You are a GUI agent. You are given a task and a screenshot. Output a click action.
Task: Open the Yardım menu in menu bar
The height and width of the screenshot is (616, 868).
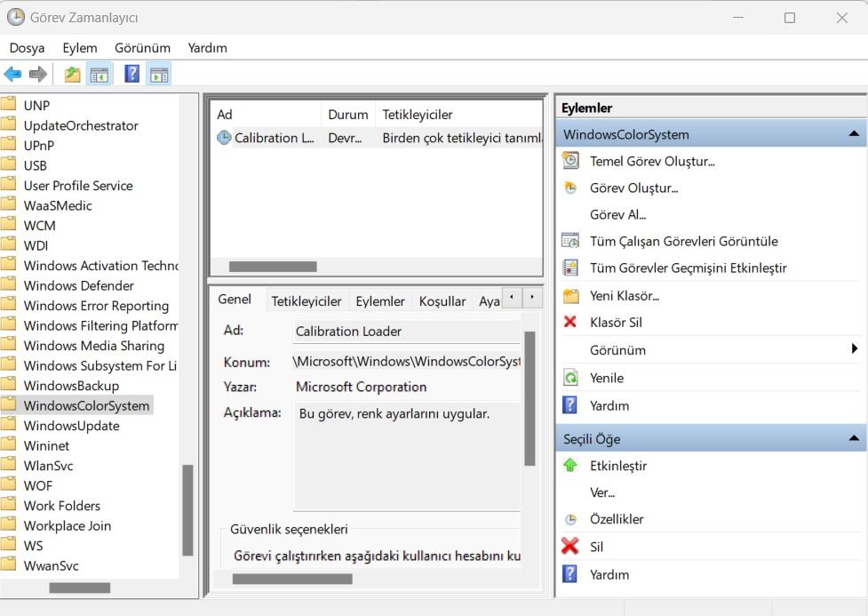(x=208, y=48)
